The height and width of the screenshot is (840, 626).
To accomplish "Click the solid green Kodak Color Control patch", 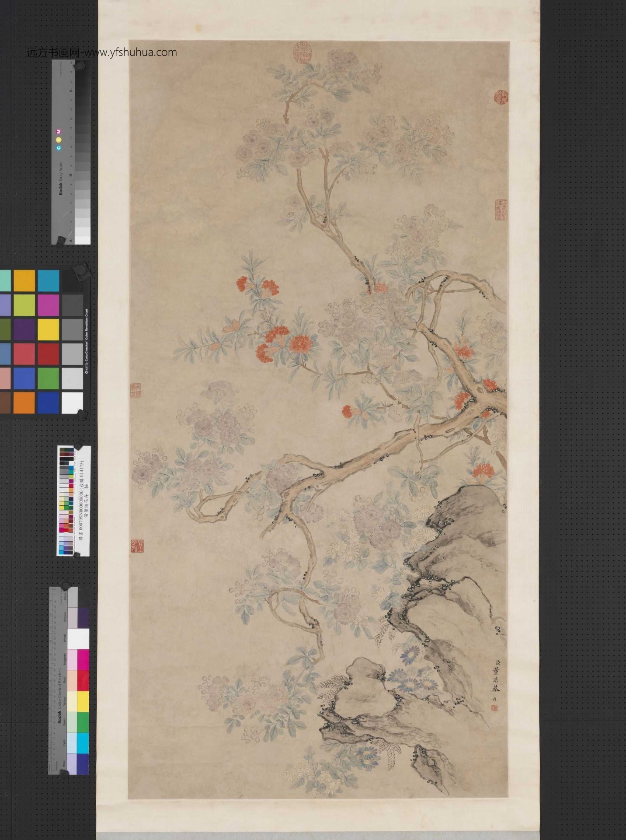I will [x=83, y=722].
